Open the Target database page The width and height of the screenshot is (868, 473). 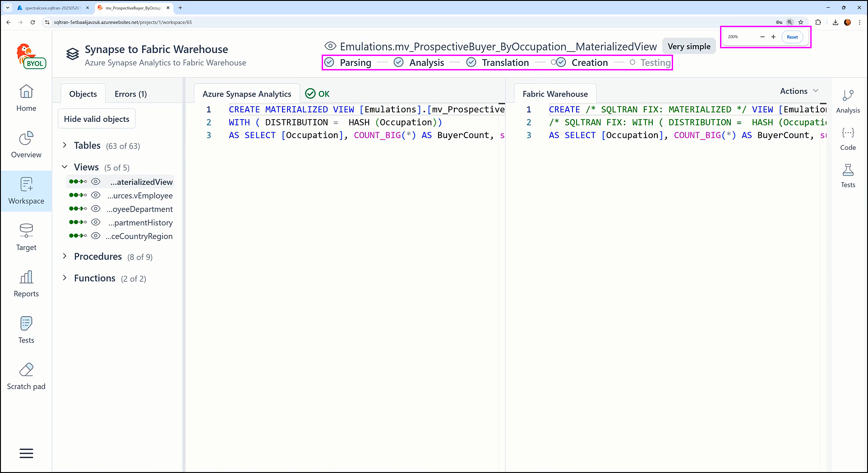click(x=26, y=237)
